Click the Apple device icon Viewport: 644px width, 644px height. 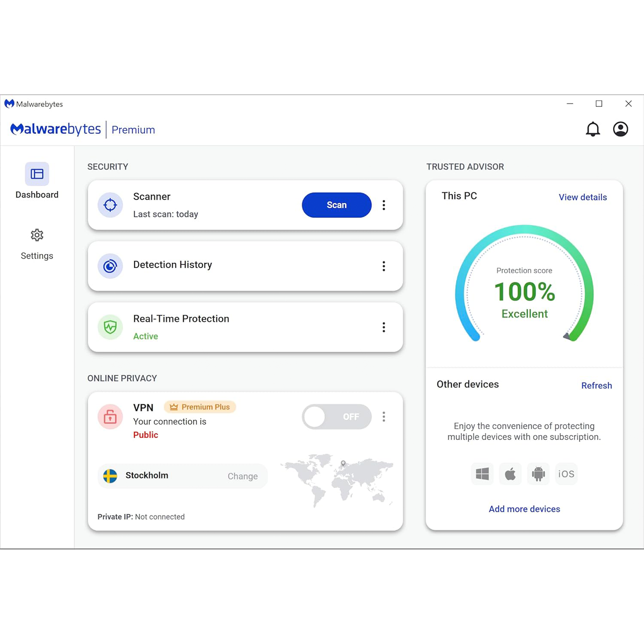tap(510, 474)
